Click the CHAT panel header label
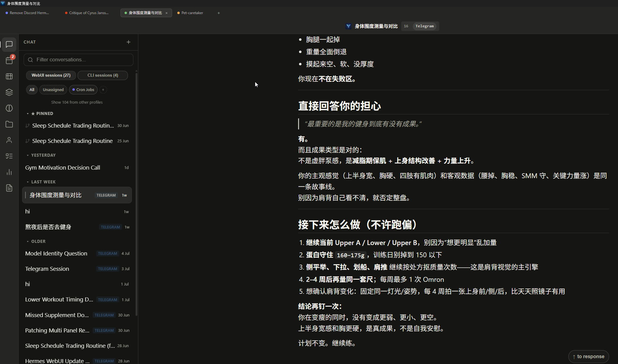Image resolution: width=618 pixels, height=364 pixels. (30, 42)
